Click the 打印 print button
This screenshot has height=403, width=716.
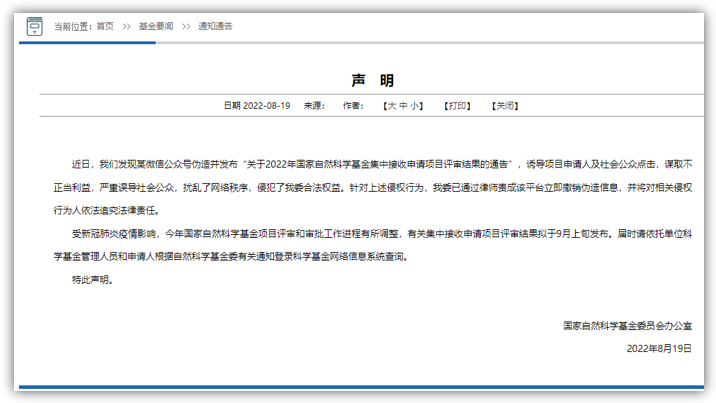tap(457, 106)
